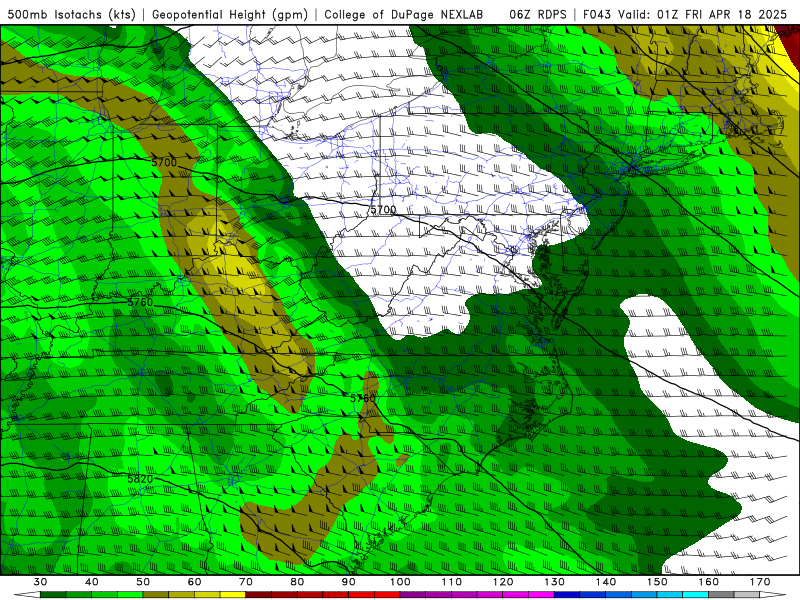This screenshot has width=800, height=600.
Task: Click the 90 label on the color scale
Action: tap(349, 582)
